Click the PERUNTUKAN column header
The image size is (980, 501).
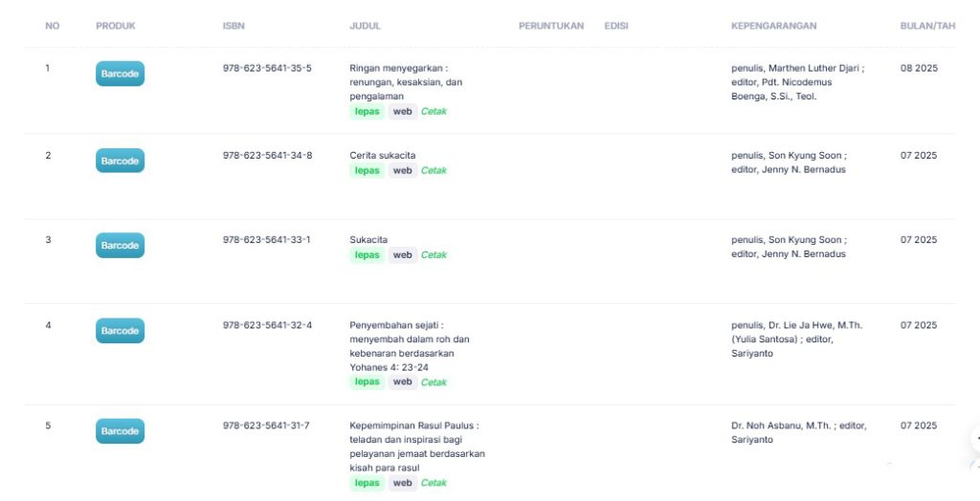point(551,26)
